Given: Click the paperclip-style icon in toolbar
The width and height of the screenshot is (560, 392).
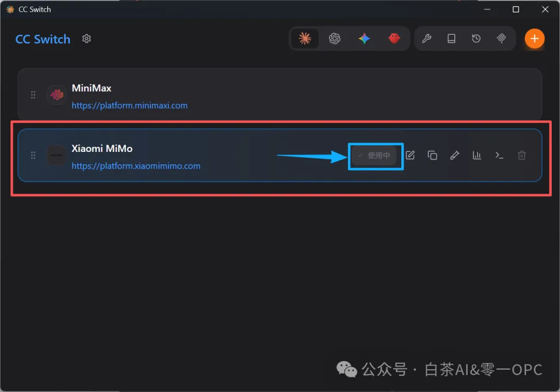Looking at the screenshot, I should click(x=501, y=38).
